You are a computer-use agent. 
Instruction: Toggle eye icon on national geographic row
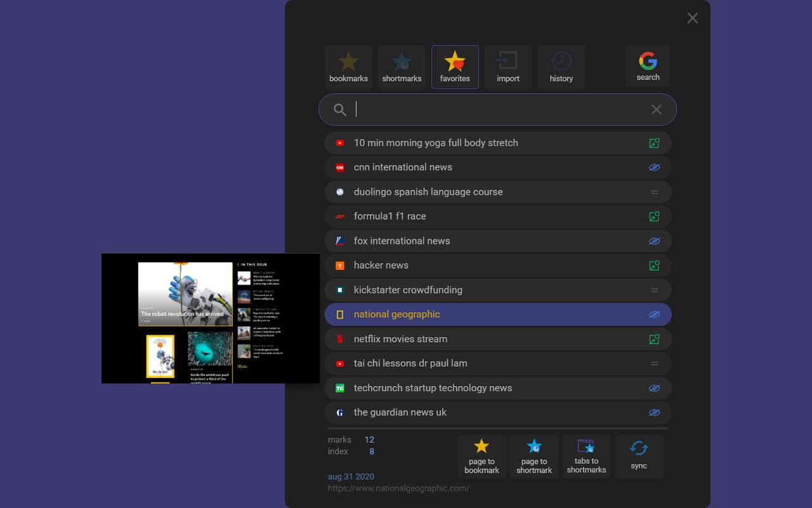pyautogui.click(x=655, y=314)
